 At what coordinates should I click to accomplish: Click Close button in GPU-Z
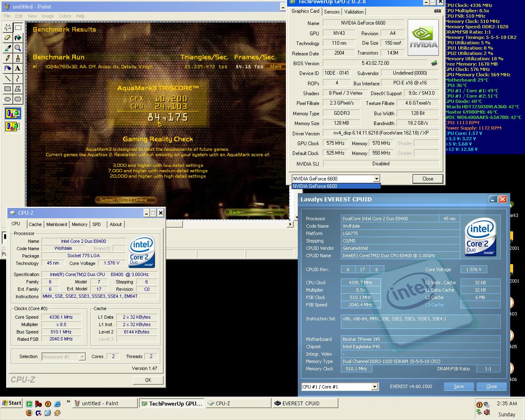428,179
